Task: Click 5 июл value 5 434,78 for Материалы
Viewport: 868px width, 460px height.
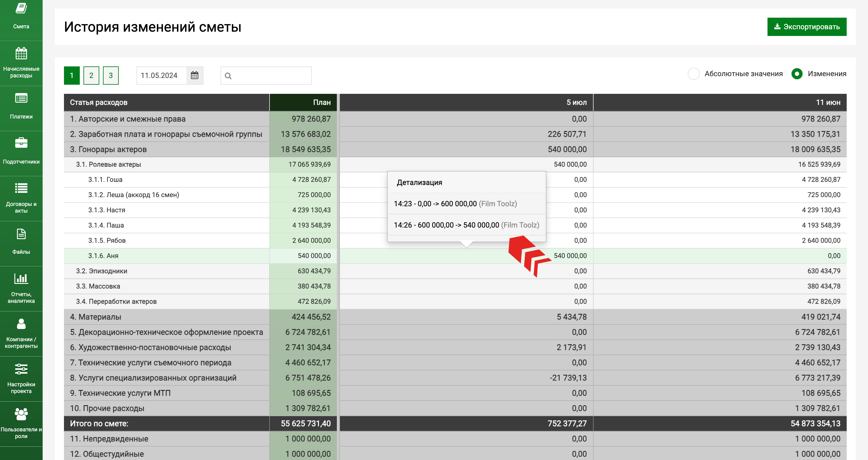Action: coord(571,317)
